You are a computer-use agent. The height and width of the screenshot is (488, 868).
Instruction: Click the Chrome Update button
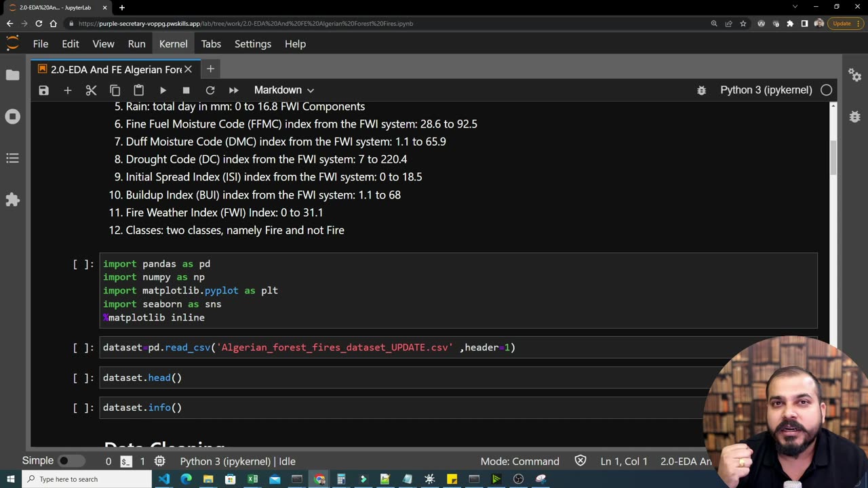click(x=845, y=24)
